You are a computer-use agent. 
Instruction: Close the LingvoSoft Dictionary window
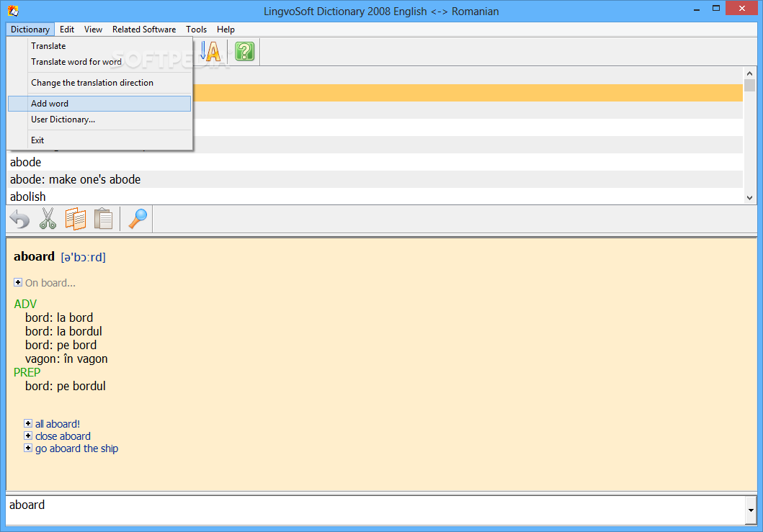741,8
